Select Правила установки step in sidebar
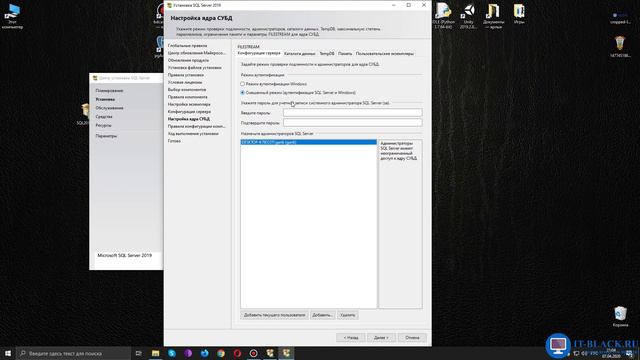The height and width of the screenshot is (360, 640). pos(186,75)
